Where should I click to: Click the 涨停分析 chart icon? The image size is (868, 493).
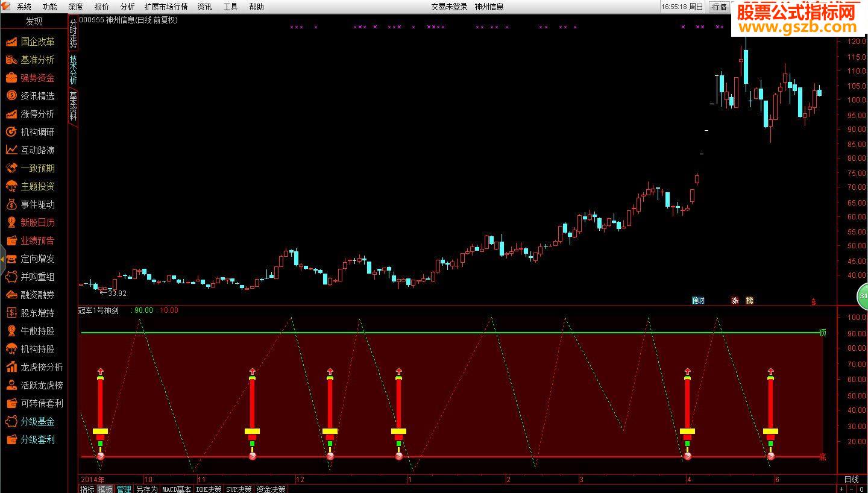tap(11, 114)
